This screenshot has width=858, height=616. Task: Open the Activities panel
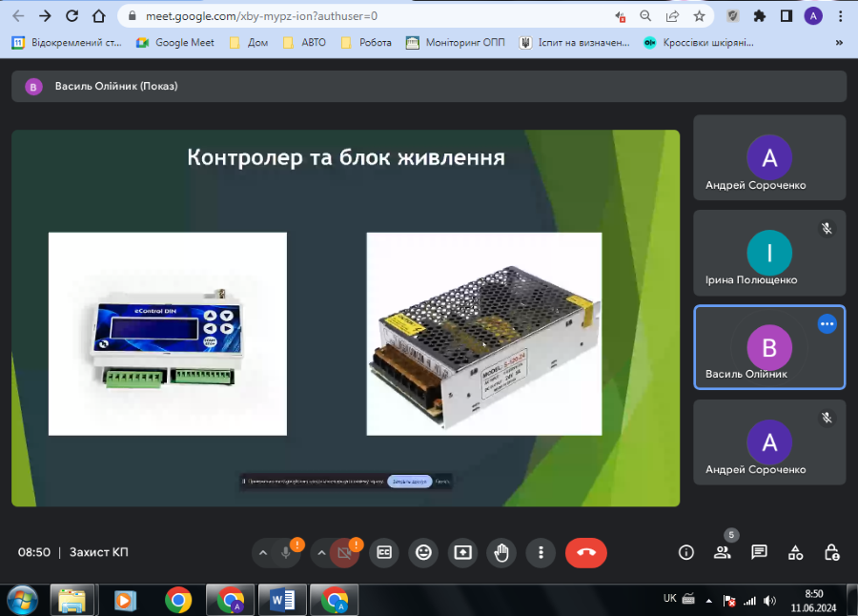tap(795, 552)
